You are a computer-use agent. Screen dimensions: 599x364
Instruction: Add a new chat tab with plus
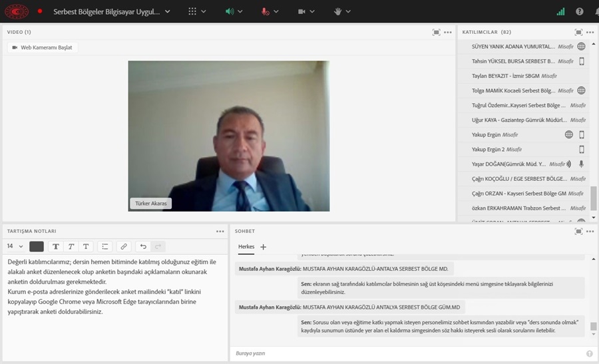[263, 247]
